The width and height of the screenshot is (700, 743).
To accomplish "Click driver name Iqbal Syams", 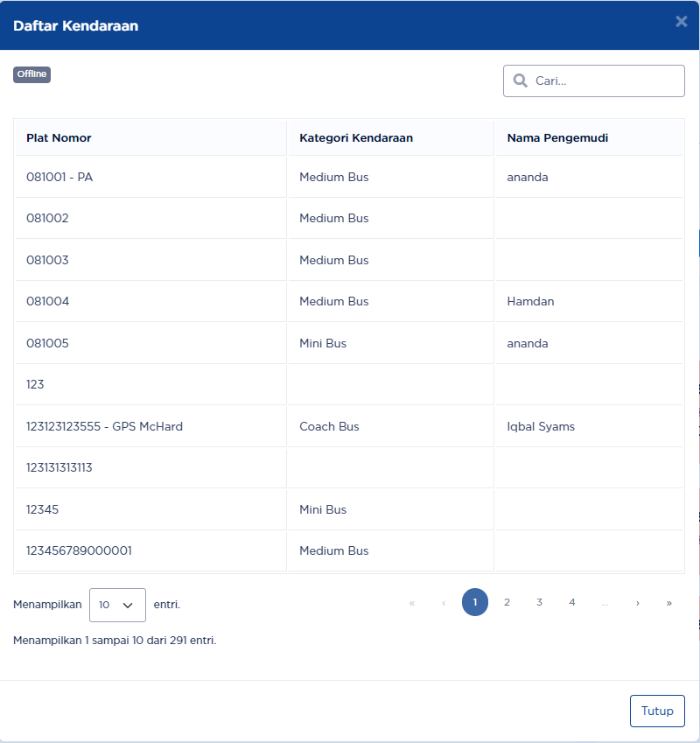I will pyautogui.click(x=541, y=426).
